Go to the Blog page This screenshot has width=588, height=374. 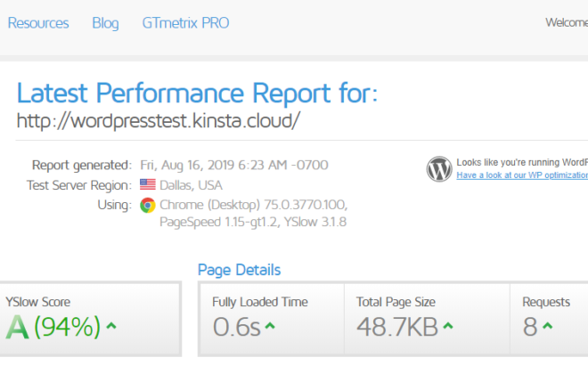point(105,23)
